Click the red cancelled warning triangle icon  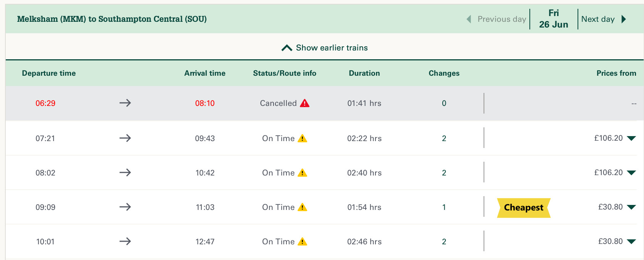304,103
